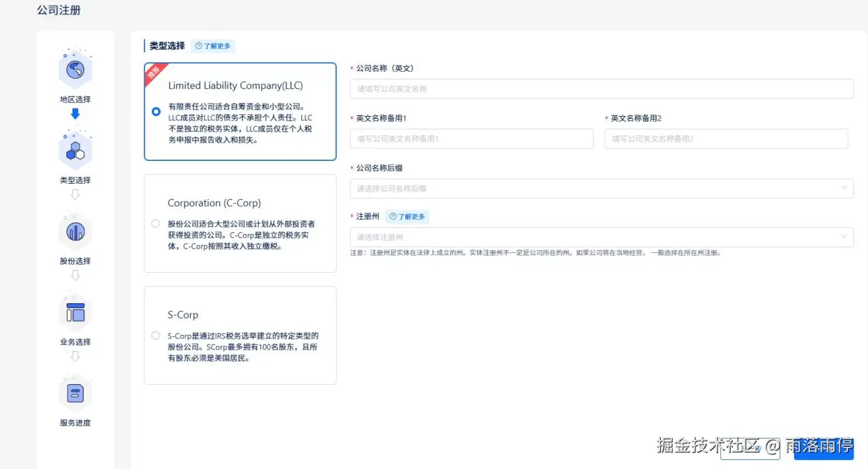
Task: Click the "Corporation (C-Corp)" card title
Action: (214, 203)
